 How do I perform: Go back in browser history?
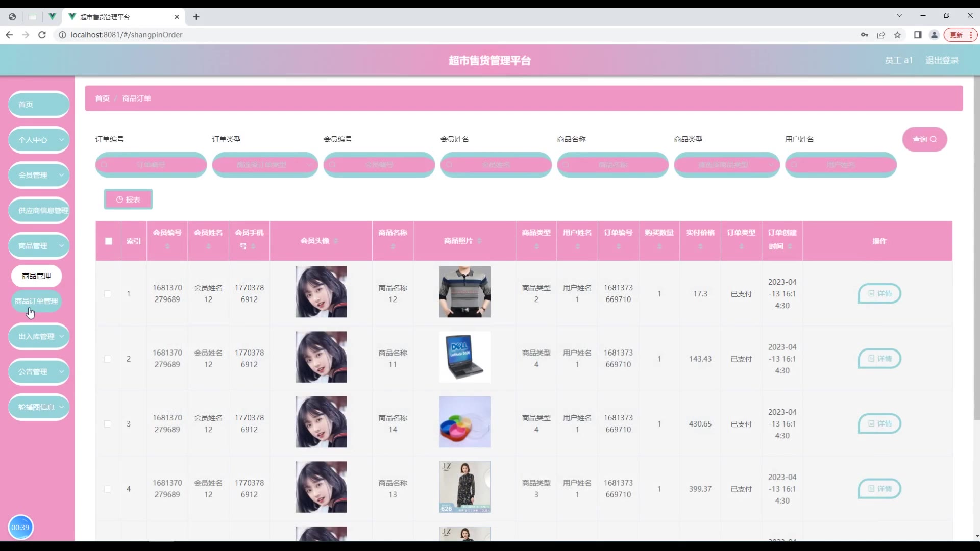point(9,35)
